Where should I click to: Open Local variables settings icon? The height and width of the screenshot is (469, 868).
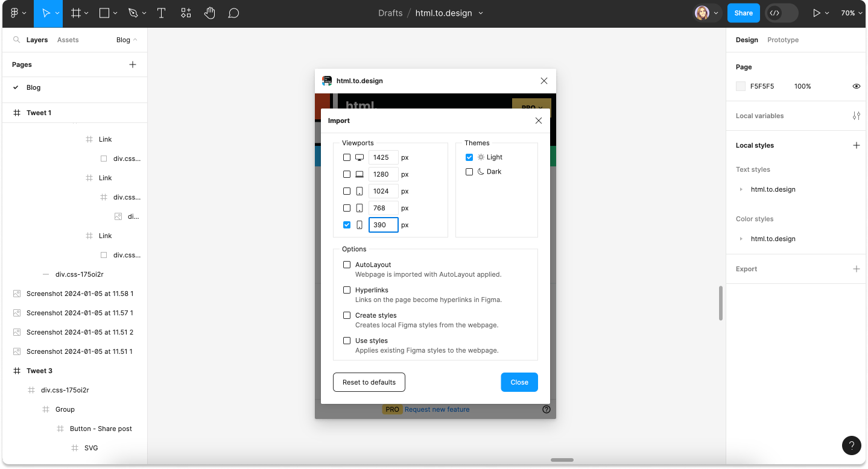click(x=856, y=116)
